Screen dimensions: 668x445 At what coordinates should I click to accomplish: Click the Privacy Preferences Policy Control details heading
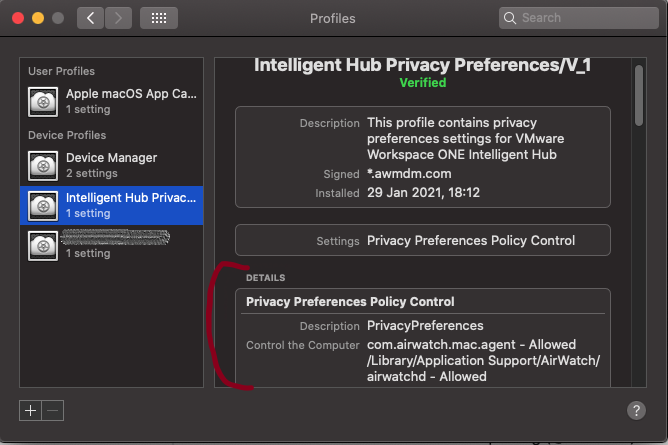350,301
